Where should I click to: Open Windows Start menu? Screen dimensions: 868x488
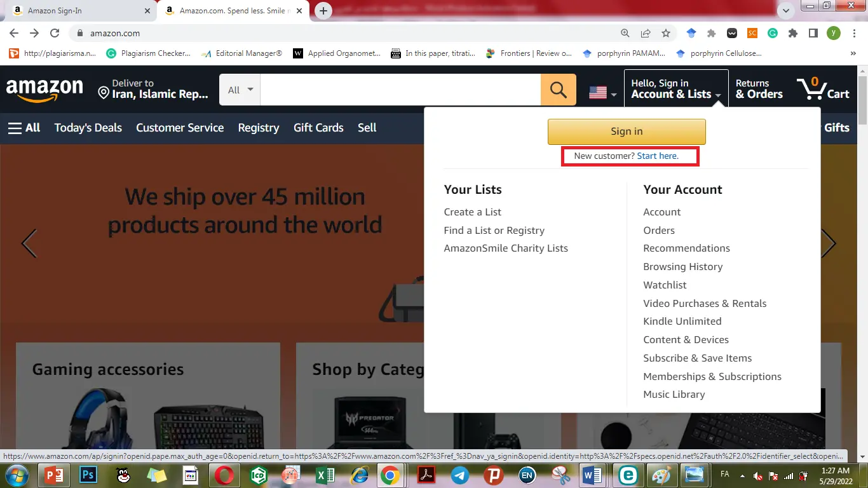coord(17,475)
